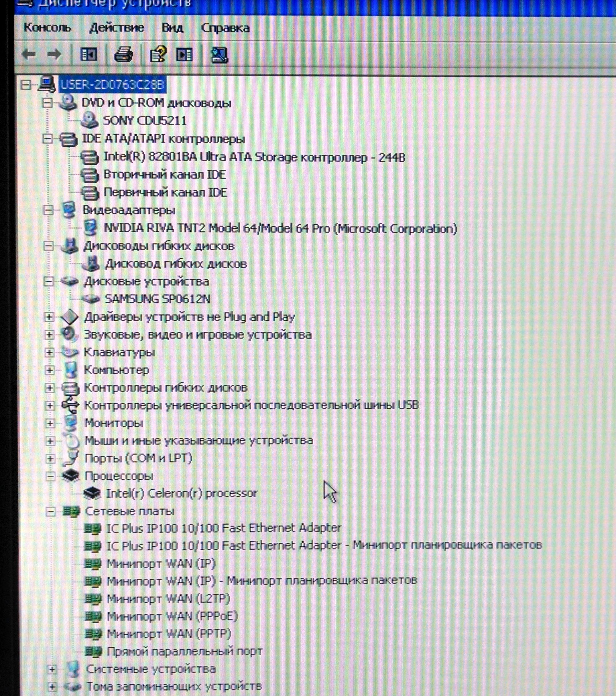Open Properties via the question-mark toolbar icon
Viewport: 616px width, 696px height.
(x=158, y=54)
